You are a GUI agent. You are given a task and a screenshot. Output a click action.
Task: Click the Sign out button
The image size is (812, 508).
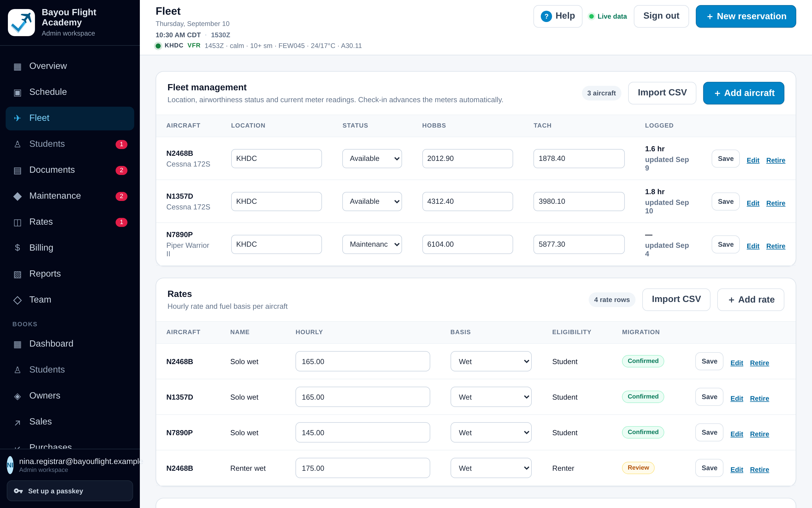pos(661,16)
